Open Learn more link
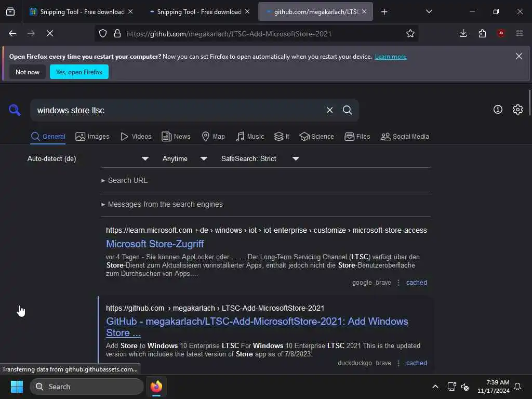The width and height of the screenshot is (532, 399). pos(391,57)
